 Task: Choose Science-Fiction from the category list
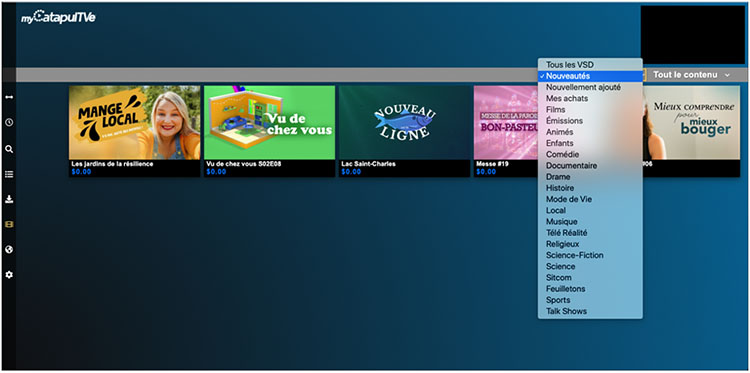574,255
